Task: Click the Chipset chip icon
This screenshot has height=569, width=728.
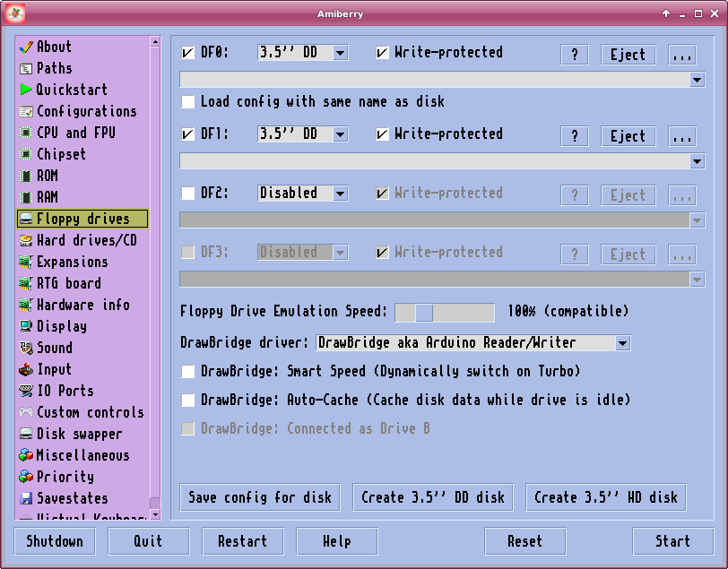Action: click(x=26, y=154)
